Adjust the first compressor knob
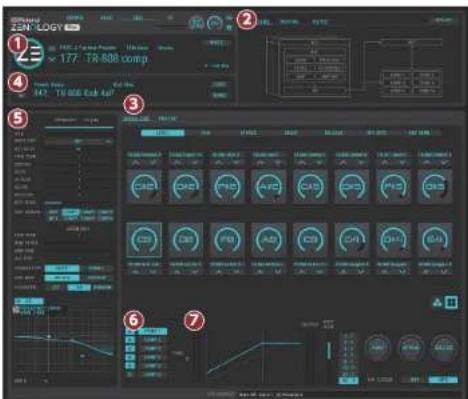The image size is (468, 399). pos(377,348)
